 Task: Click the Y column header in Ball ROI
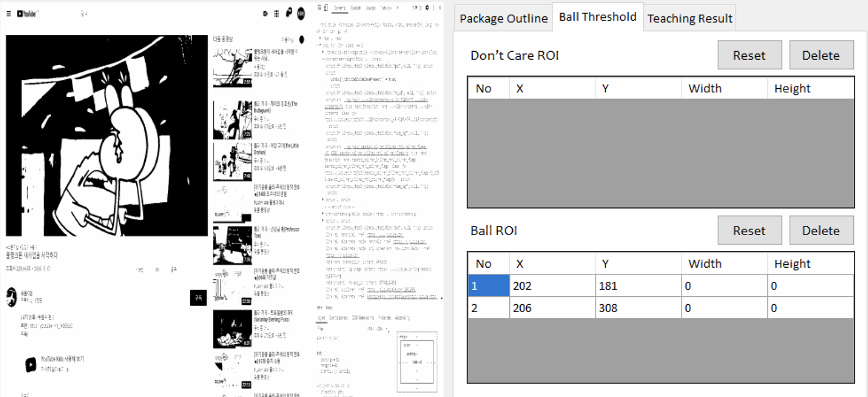coord(638,264)
